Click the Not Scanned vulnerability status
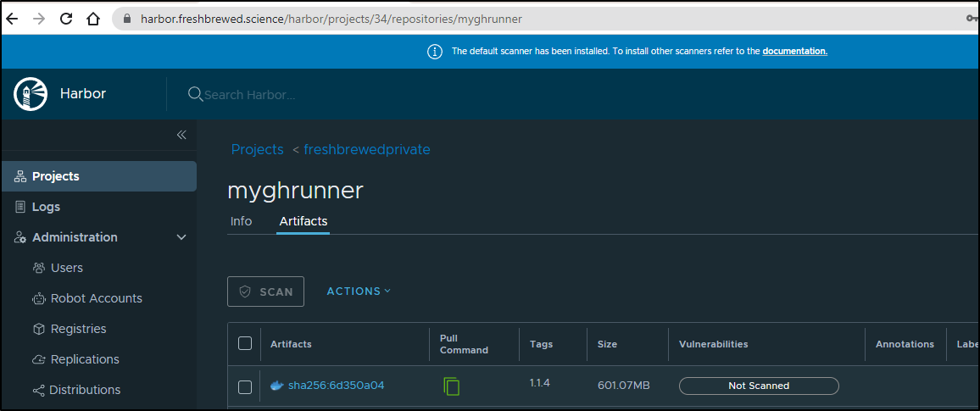This screenshot has width=980, height=411. 759,386
